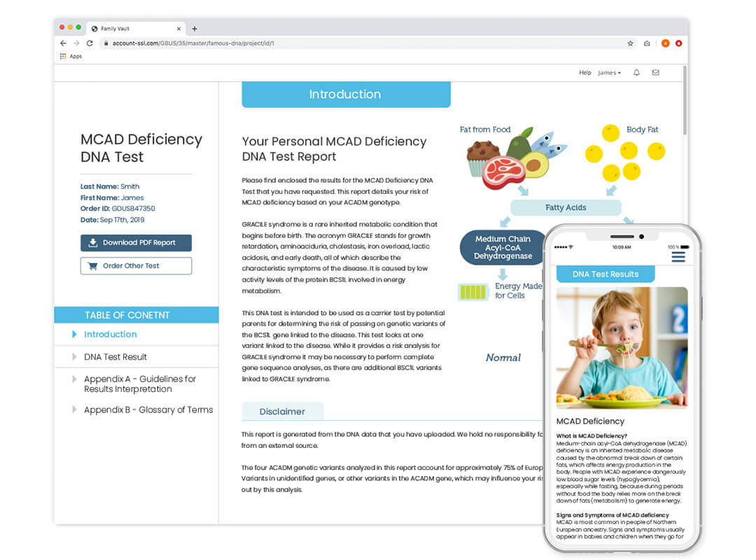Reload the page with the refresh icon
Screen dimensions: 756x560
(90, 43)
